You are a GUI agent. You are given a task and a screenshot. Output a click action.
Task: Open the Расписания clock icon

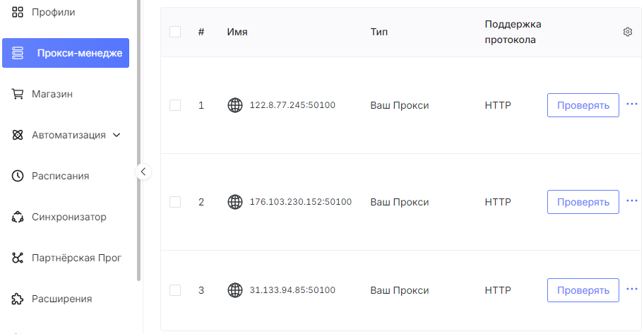(x=17, y=176)
